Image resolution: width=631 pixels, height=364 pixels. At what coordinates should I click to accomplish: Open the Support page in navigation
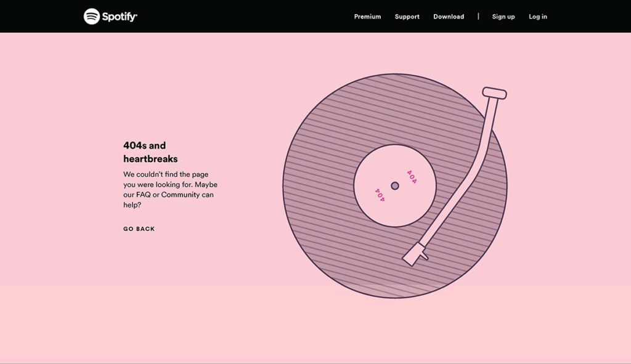pyautogui.click(x=407, y=17)
